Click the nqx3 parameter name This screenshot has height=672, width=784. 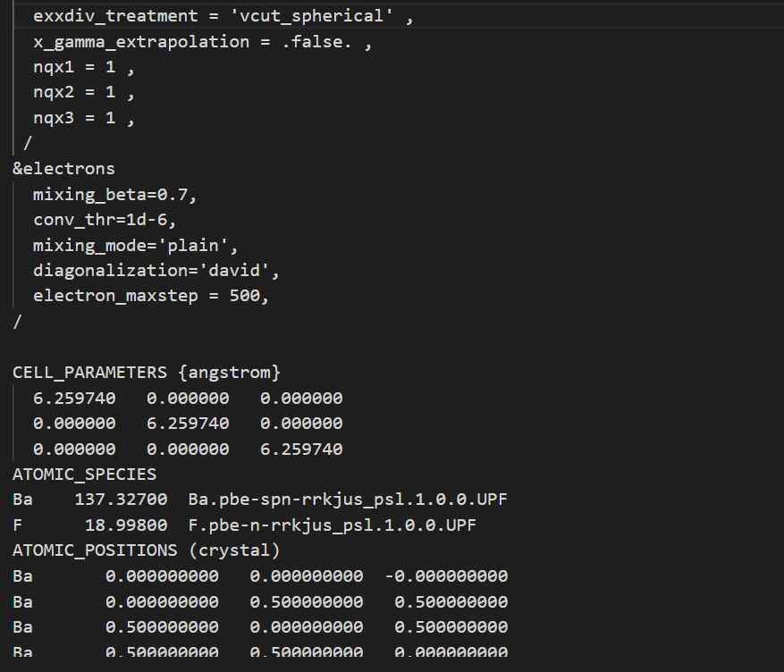pos(54,117)
